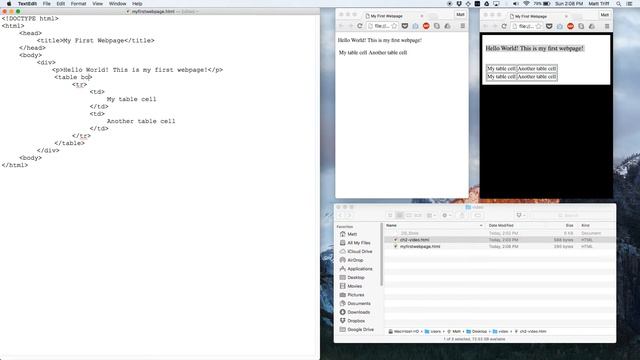Click the Google Drive extension icon in left browser
The image size is (640, 360).
point(448,26)
